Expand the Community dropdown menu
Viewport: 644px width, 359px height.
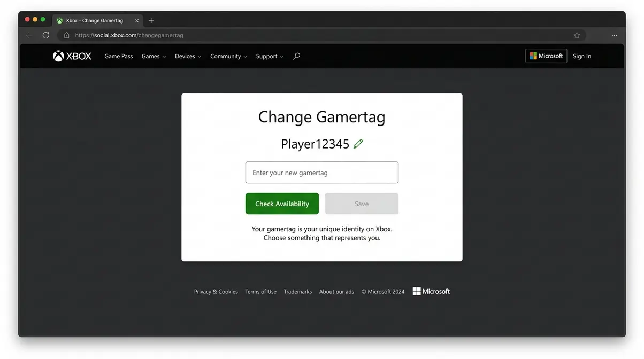pyautogui.click(x=228, y=56)
